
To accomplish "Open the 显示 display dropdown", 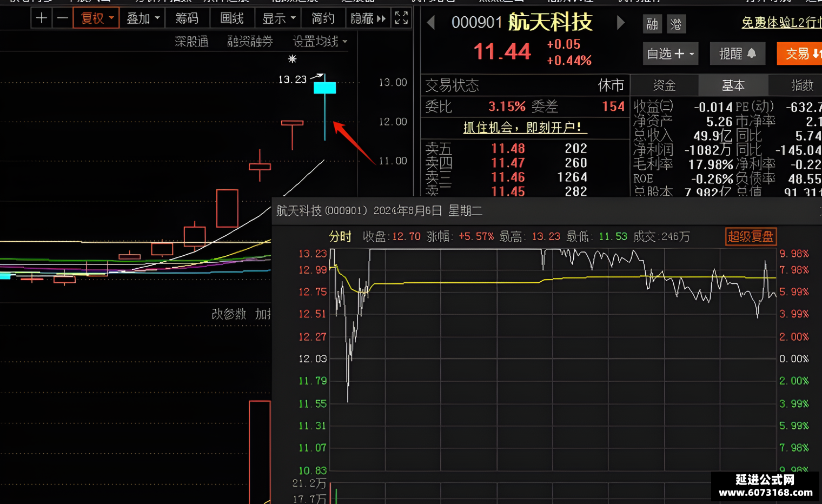I will click(x=279, y=18).
